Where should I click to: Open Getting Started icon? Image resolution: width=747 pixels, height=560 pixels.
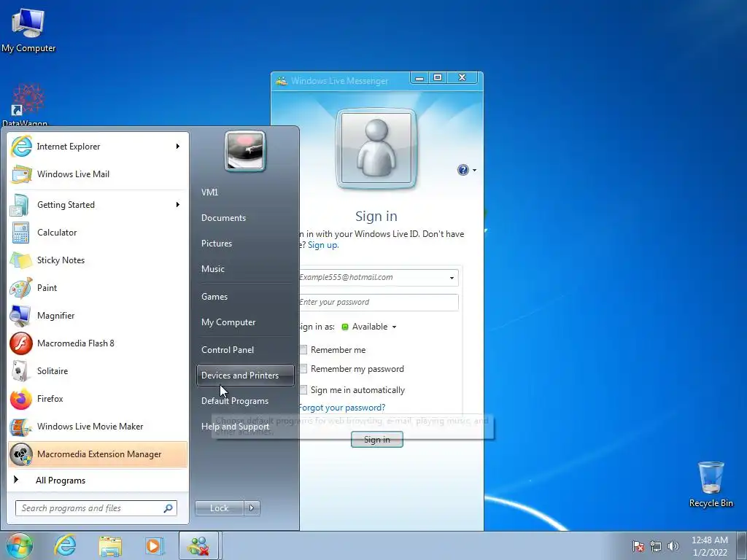click(20, 205)
